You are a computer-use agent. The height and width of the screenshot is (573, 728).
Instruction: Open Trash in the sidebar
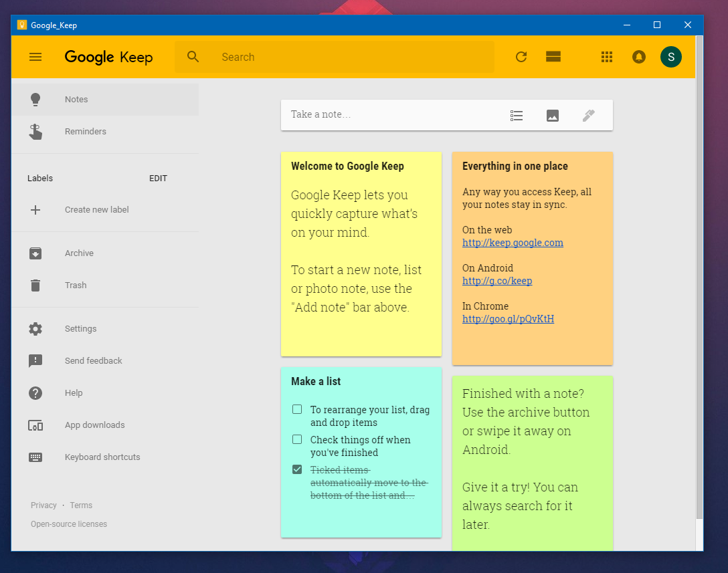pyautogui.click(x=106, y=285)
